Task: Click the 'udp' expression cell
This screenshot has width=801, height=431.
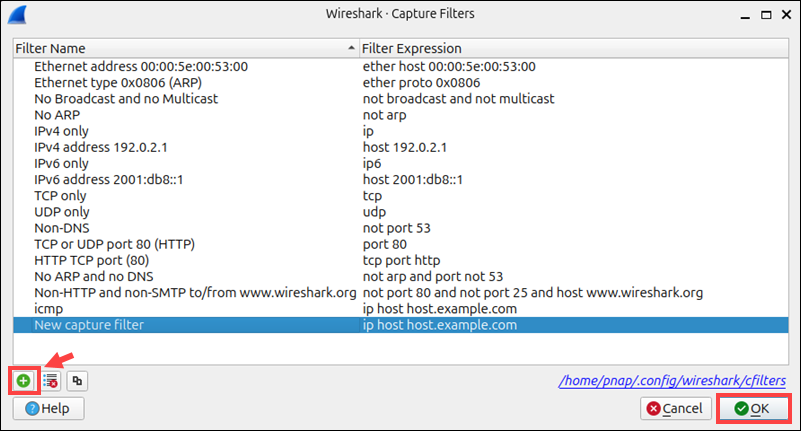Action: pos(374,212)
